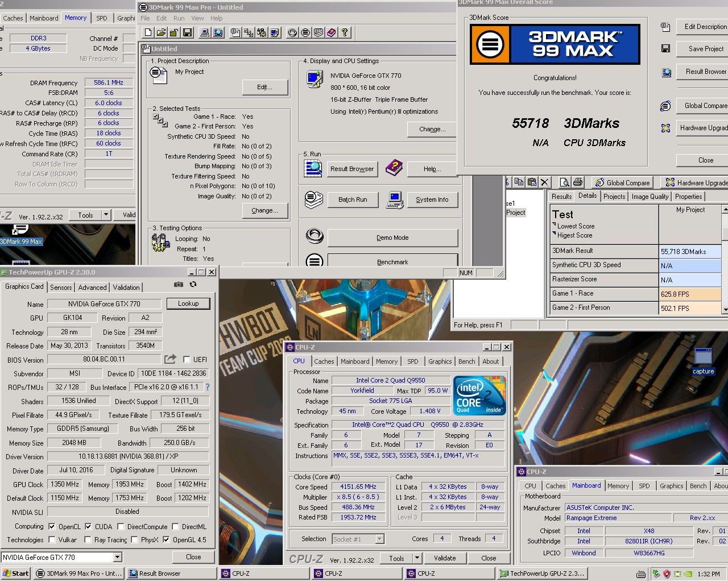Viewport: 728px width, 582px height.
Task: Toggle the UEFI checkbox in GPU-Z
Action: coord(186,359)
